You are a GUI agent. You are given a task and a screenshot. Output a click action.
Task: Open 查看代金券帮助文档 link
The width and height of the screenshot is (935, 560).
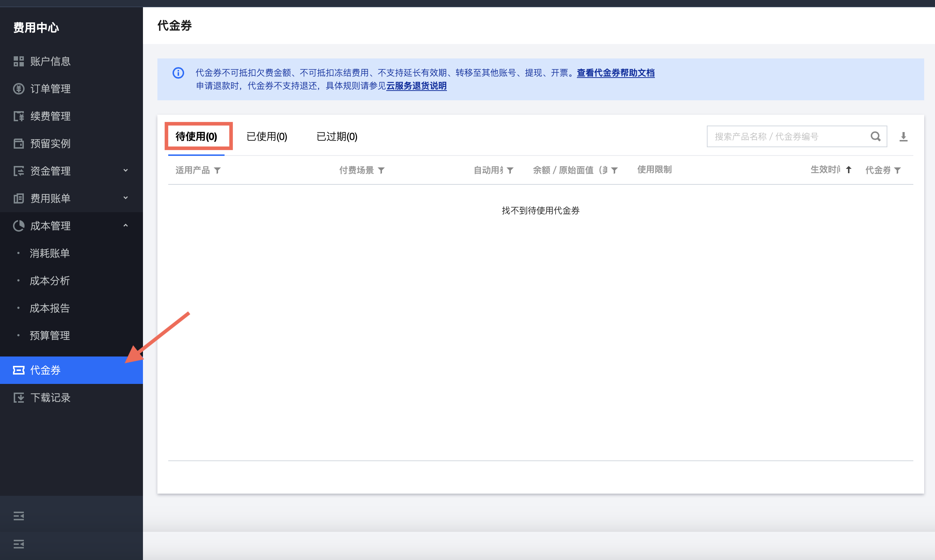click(x=615, y=73)
